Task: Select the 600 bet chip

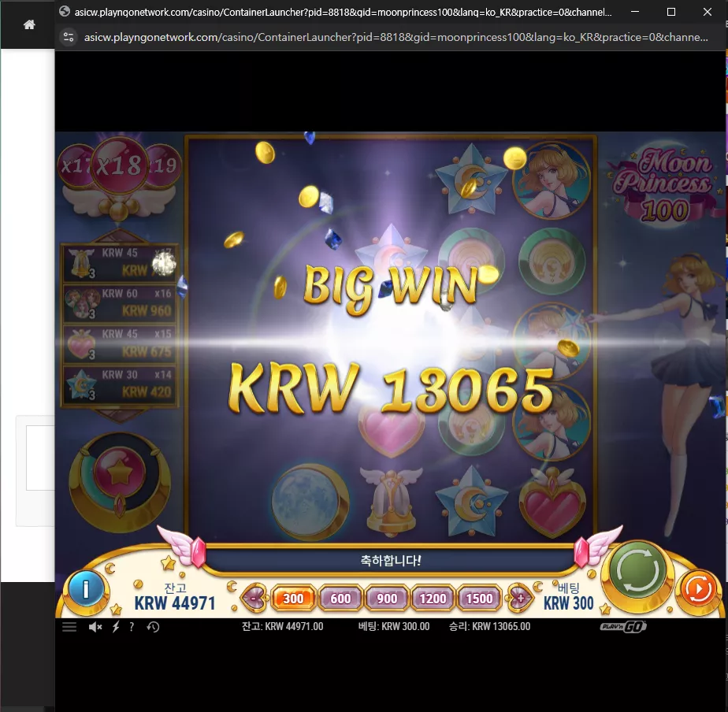Action: tap(340, 599)
